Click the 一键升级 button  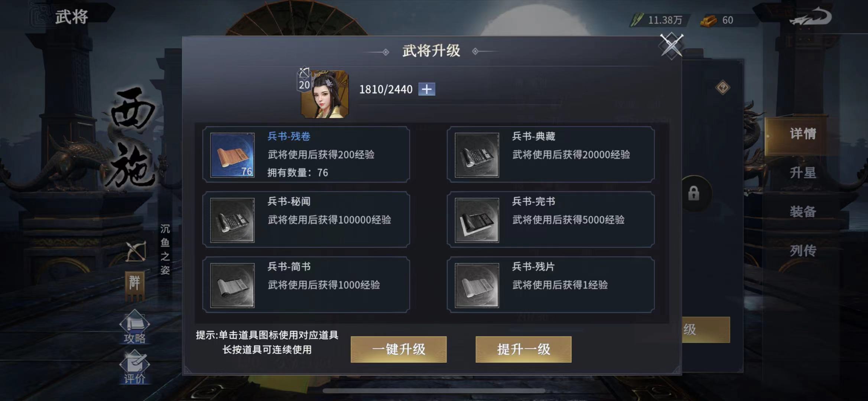399,349
